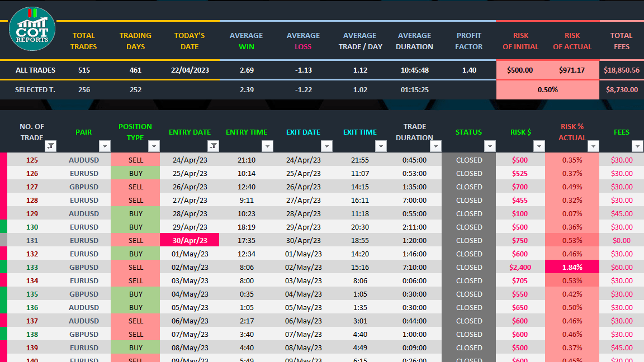Select the TODAY'S DATE value 22/04/2023
The image size is (644, 362).
(x=190, y=70)
